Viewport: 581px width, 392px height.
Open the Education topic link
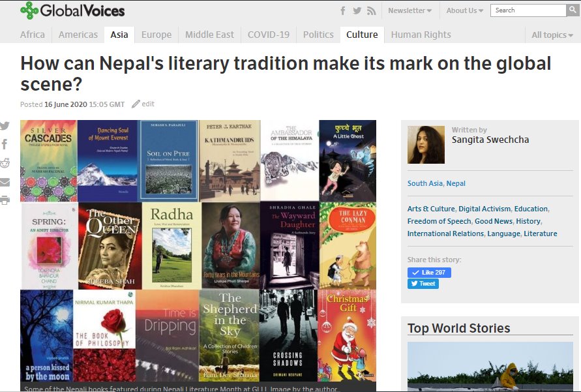click(x=531, y=209)
